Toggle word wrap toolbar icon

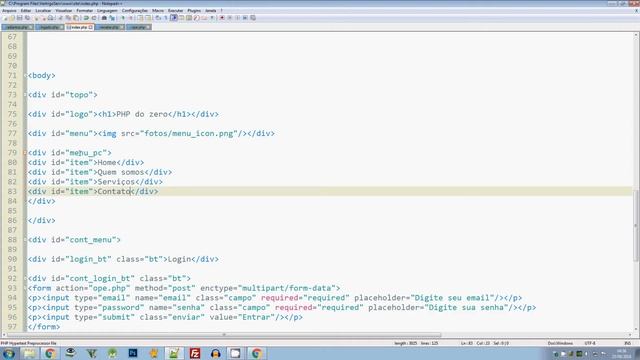coord(158,18)
